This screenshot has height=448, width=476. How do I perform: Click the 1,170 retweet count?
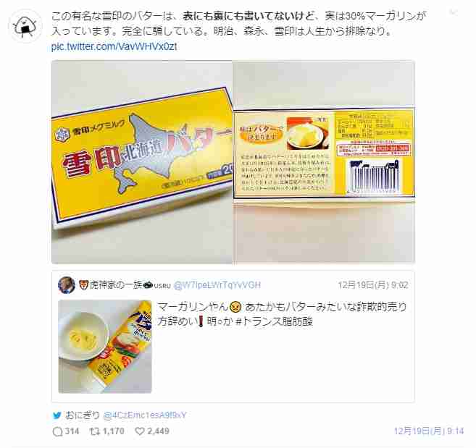[x=113, y=431]
